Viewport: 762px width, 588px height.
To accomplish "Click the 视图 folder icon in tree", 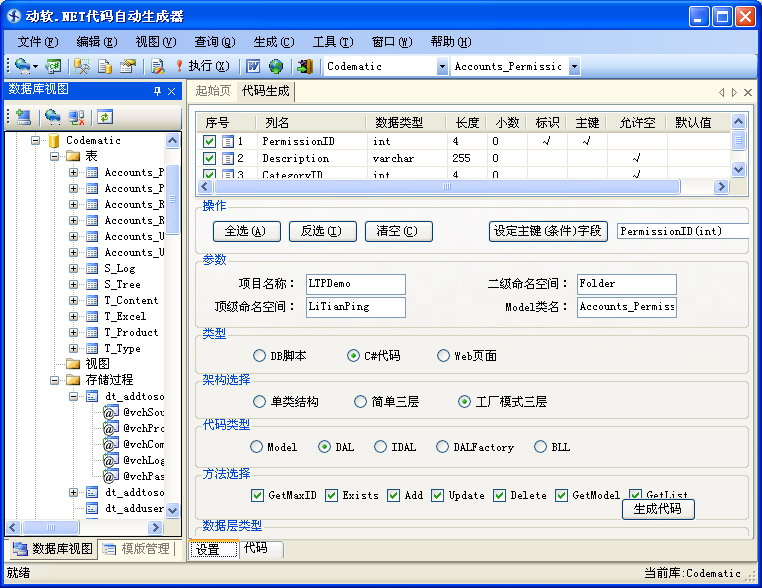I will 73,363.
